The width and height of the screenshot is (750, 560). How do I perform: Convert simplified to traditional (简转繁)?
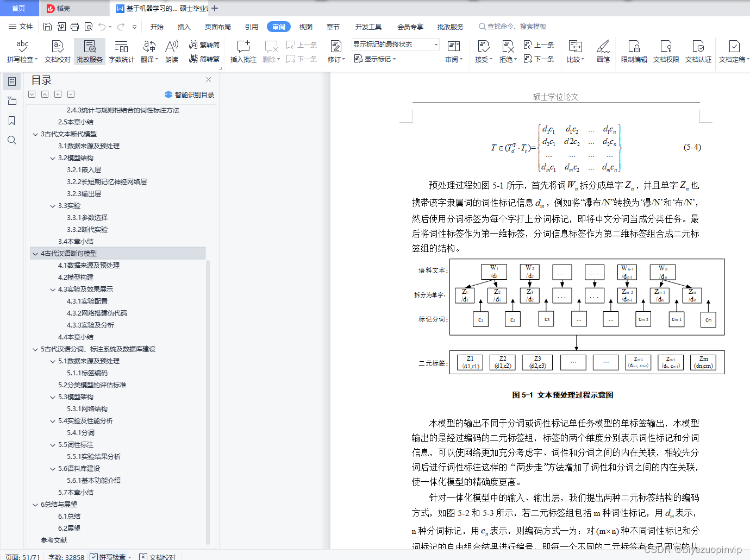coord(204,59)
